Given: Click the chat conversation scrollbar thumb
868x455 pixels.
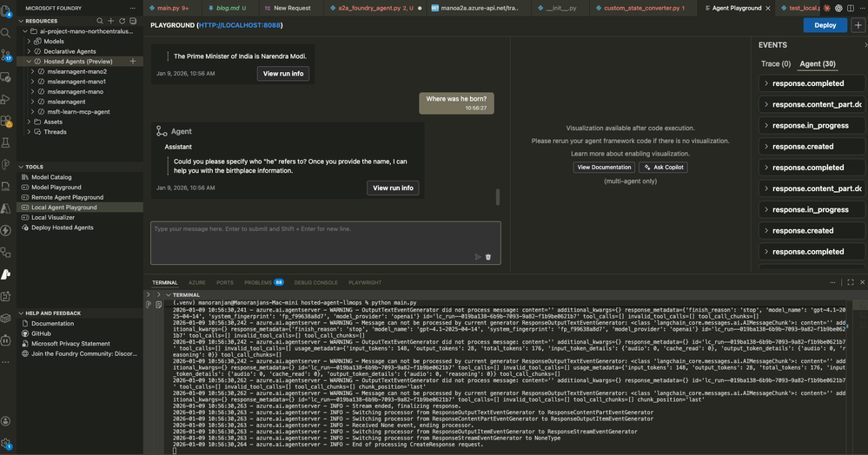Looking at the screenshot, I should (x=498, y=197).
